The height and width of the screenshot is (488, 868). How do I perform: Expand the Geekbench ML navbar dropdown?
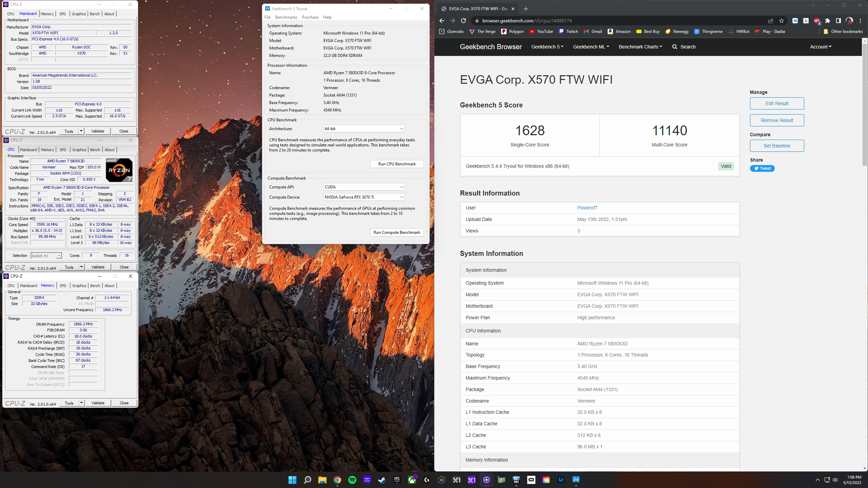[x=591, y=47]
